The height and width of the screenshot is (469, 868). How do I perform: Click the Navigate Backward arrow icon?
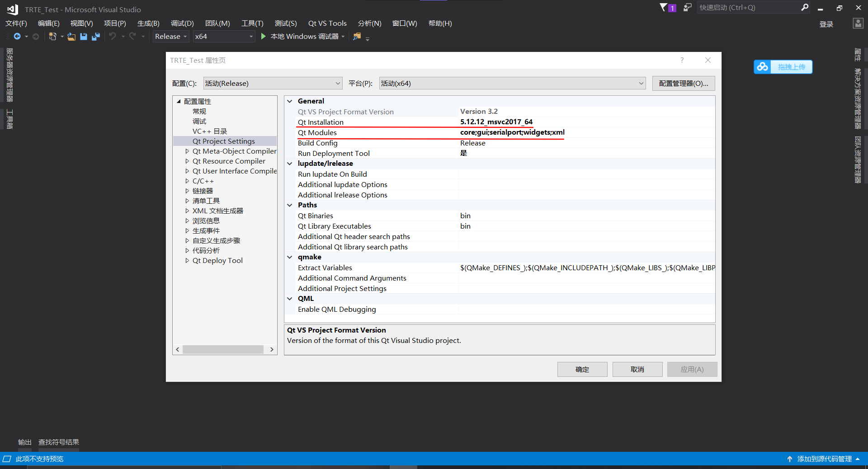17,37
